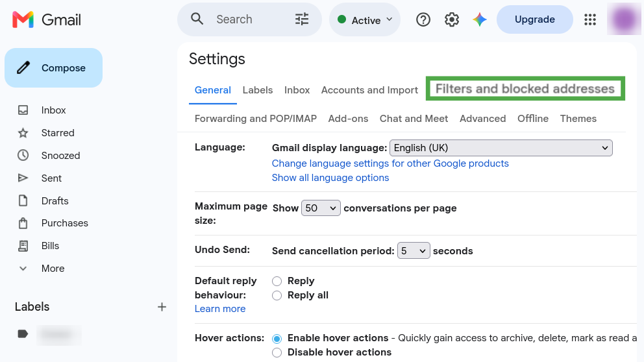The image size is (644, 362).
Task: Select Disable hover actions option
Action: [x=277, y=352]
